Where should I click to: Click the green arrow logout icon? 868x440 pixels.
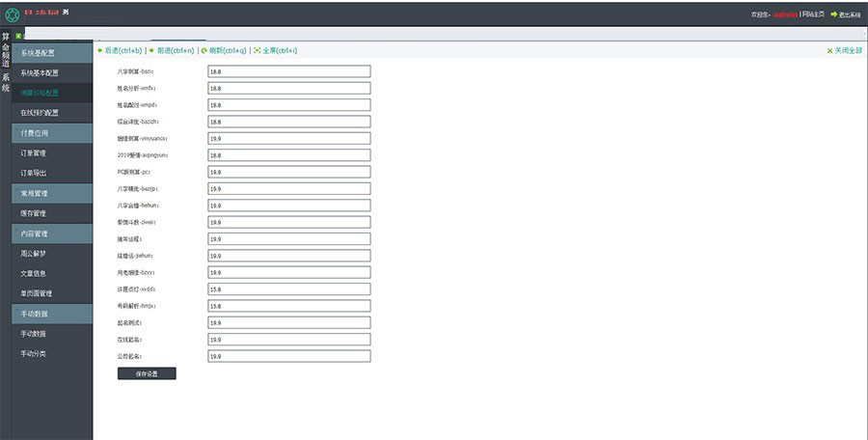coord(834,14)
